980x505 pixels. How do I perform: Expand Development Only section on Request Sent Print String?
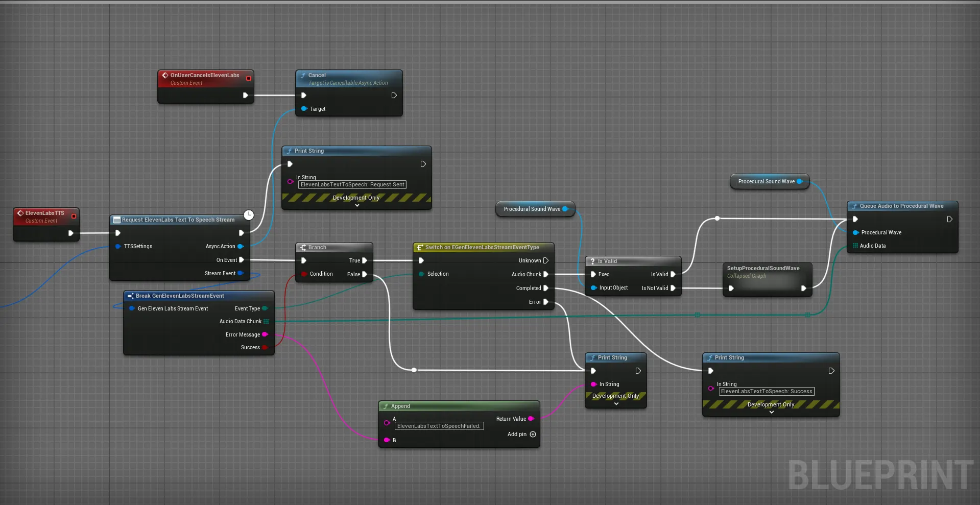click(356, 205)
